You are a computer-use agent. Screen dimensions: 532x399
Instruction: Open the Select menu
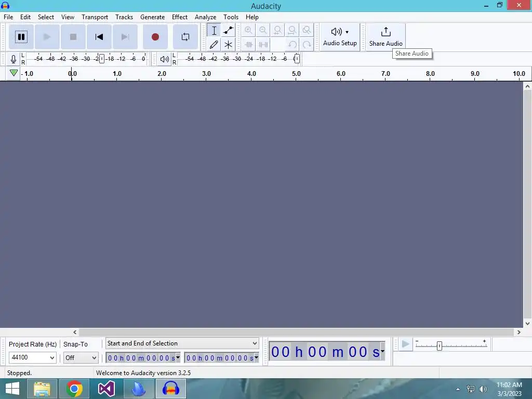[x=46, y=17]
